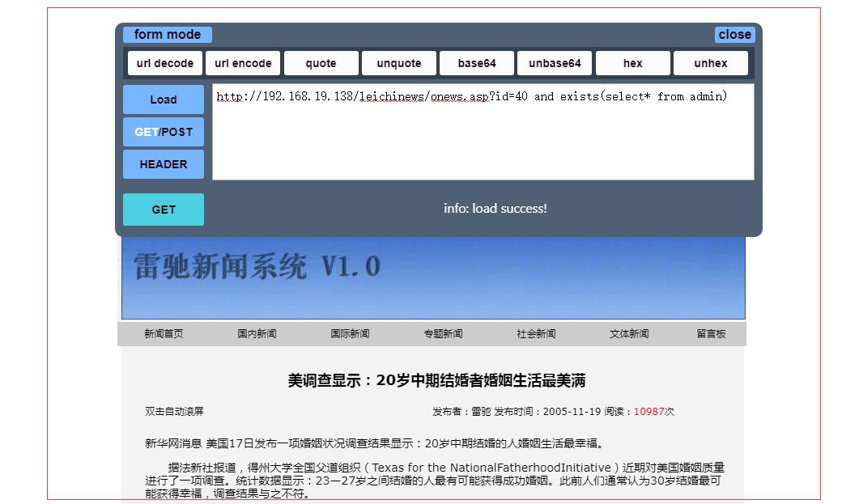
Task: Open the 留言板 message board
Action: click(x=711, y=334)
